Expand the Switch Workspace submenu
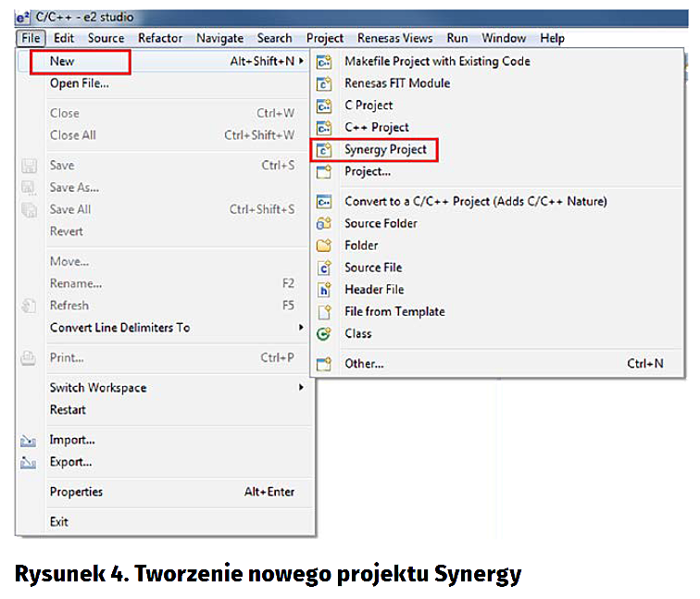 coord(98,388)
